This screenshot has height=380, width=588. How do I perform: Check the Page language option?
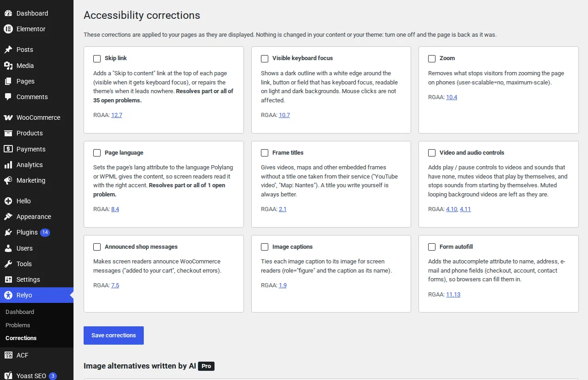97,153
